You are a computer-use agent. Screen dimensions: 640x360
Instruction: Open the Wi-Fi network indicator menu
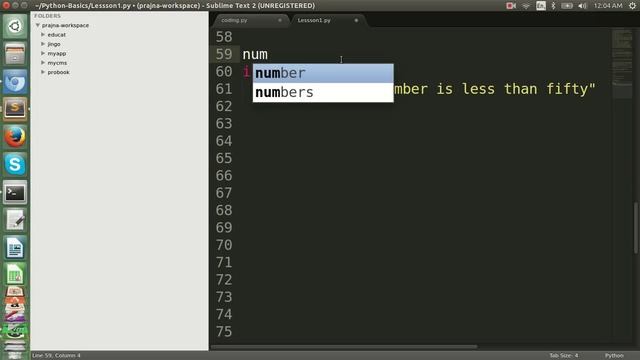(x=526, y=6)
